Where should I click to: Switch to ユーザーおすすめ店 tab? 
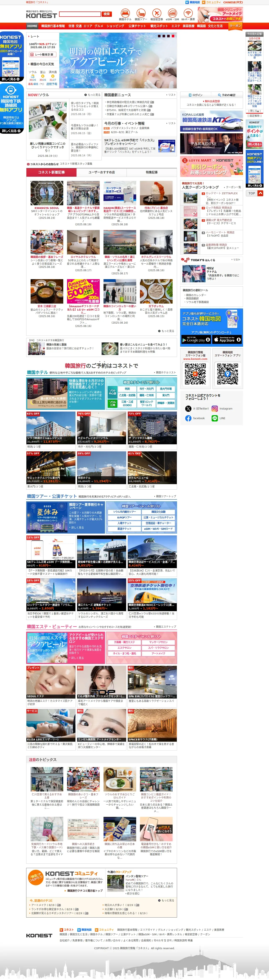[101, 172]
